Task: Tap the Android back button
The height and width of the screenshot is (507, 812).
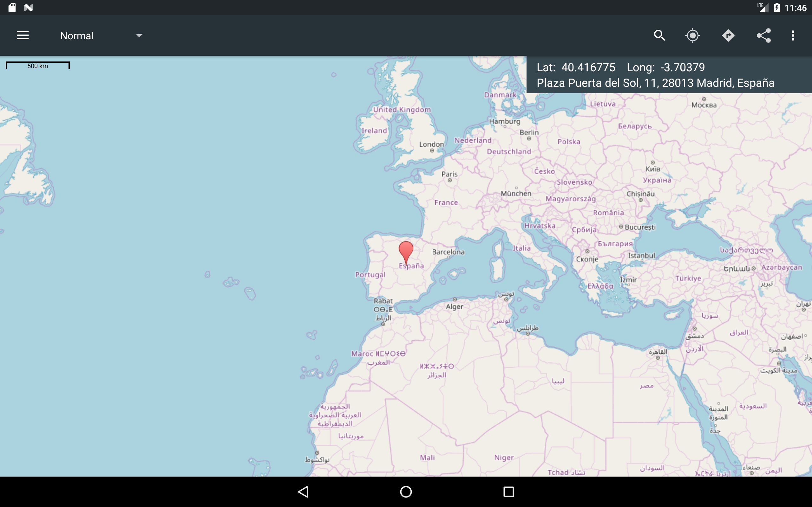Action: pyautogui.click(x=304, y=491)
